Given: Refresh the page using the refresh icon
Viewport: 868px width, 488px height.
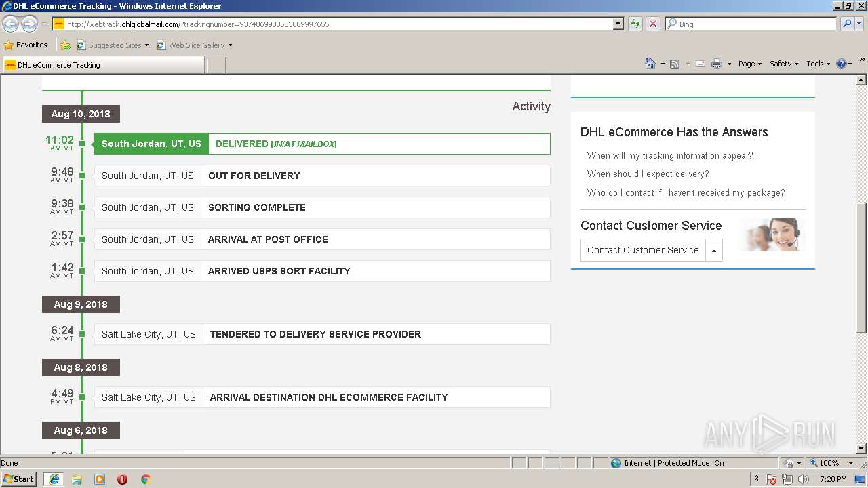Looking at the screenshot, I should 635,24.
